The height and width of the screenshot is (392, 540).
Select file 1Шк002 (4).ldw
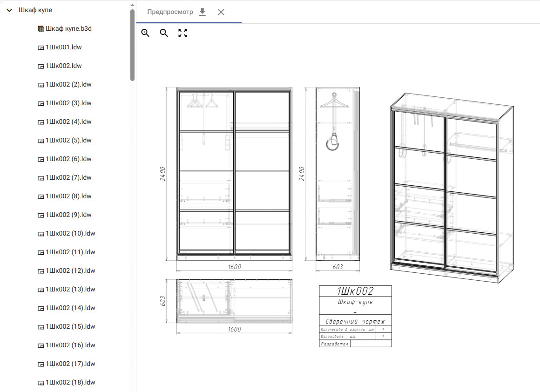[x=68, y=122]
